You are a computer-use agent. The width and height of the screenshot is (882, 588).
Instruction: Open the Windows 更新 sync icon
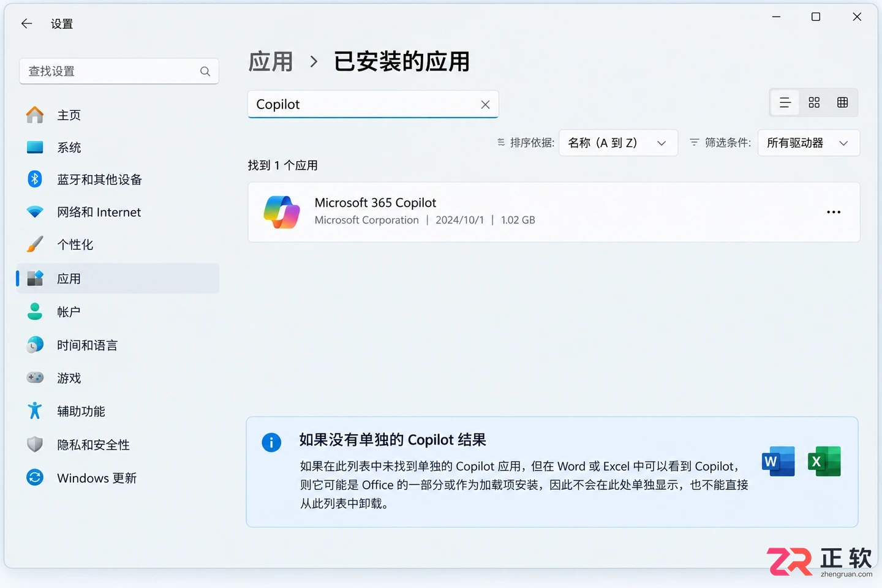(35, 478)
